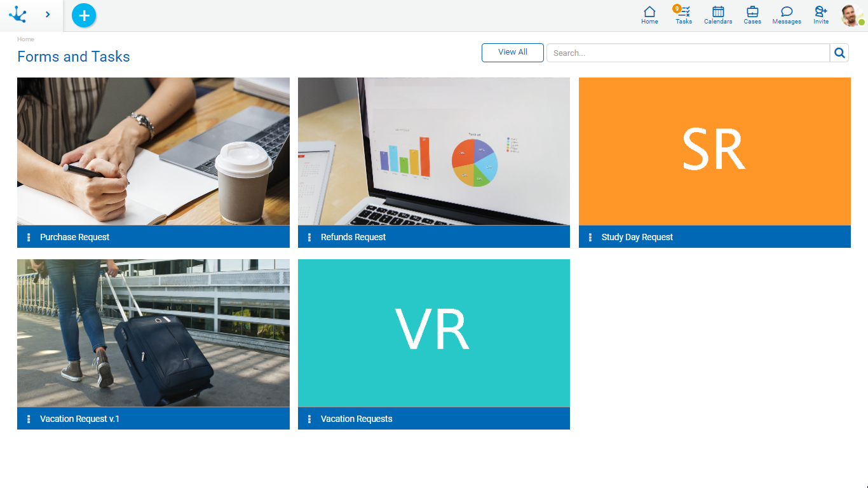Click the Home breadcrumb link
Screen dimensions: 868x488
click(x=25, y=39)
